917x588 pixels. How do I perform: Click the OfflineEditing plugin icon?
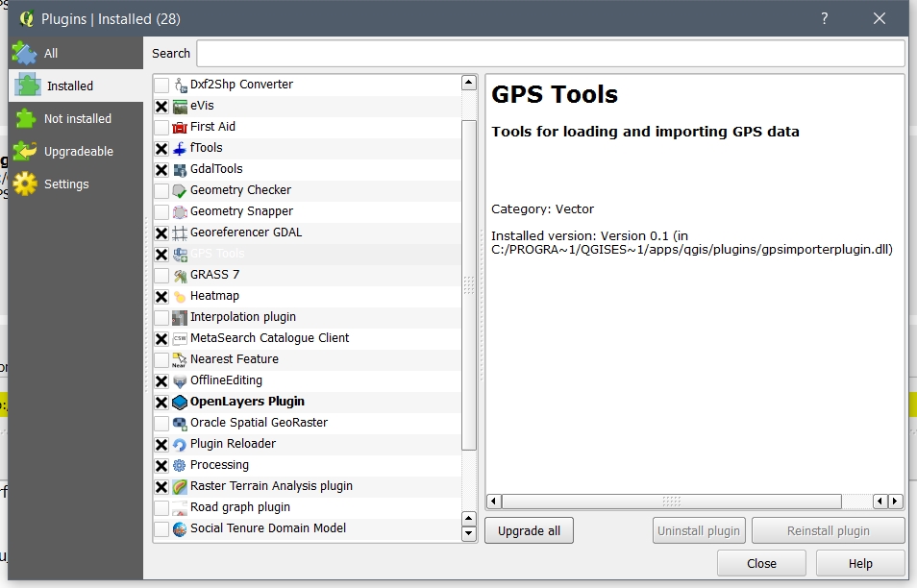(x=180, y=381)
